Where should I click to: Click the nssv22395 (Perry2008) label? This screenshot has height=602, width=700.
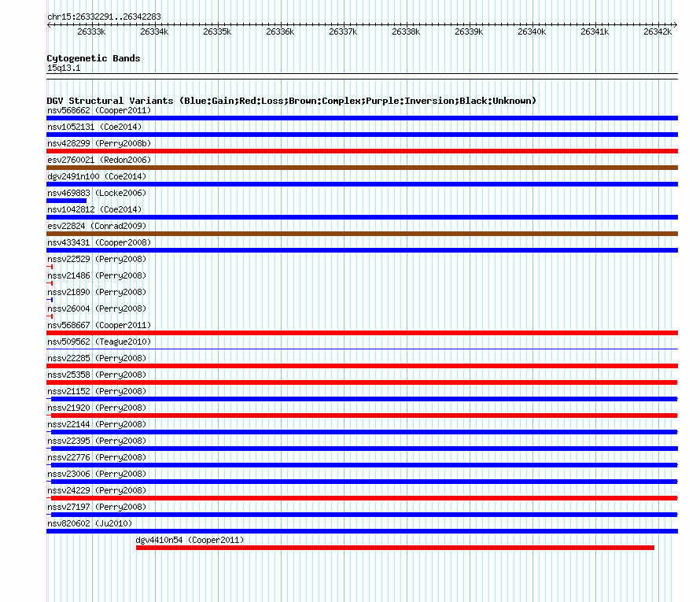[97, 441]
